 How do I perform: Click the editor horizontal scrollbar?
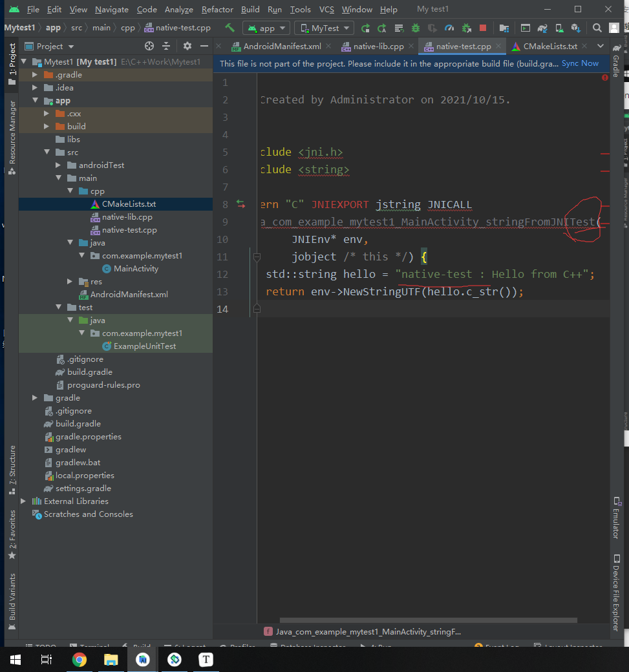[428, 620]
